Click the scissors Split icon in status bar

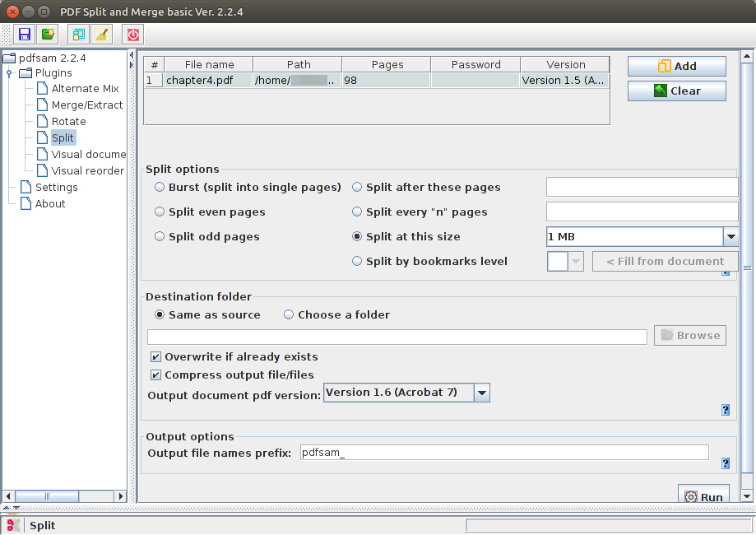(x=13, y=525)
